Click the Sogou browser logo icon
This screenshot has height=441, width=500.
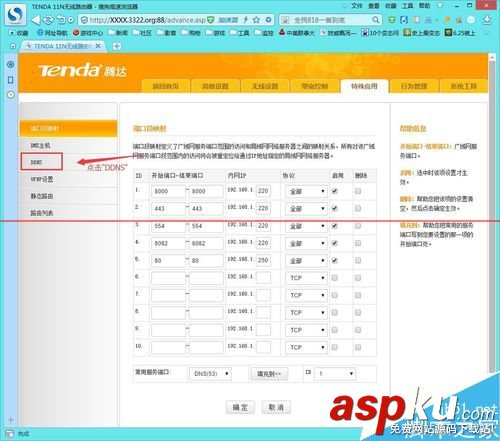tap(16, 14)
